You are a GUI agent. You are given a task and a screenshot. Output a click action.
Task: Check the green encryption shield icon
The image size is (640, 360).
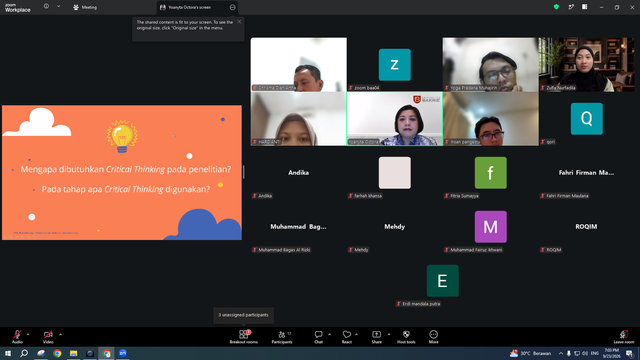click(x=556, y=7)
